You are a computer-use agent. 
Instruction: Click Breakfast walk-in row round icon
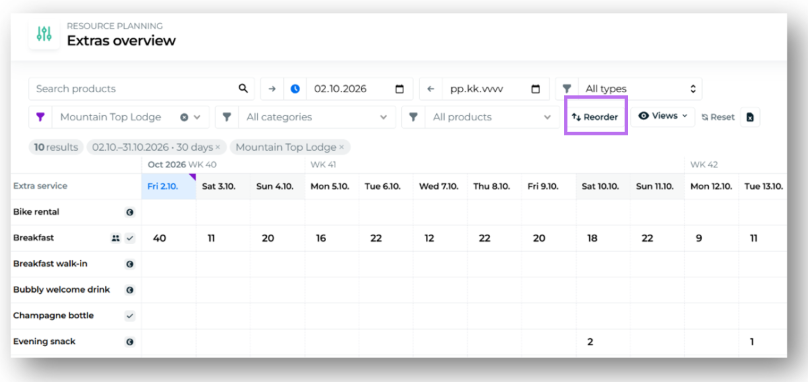click(130, 264)
